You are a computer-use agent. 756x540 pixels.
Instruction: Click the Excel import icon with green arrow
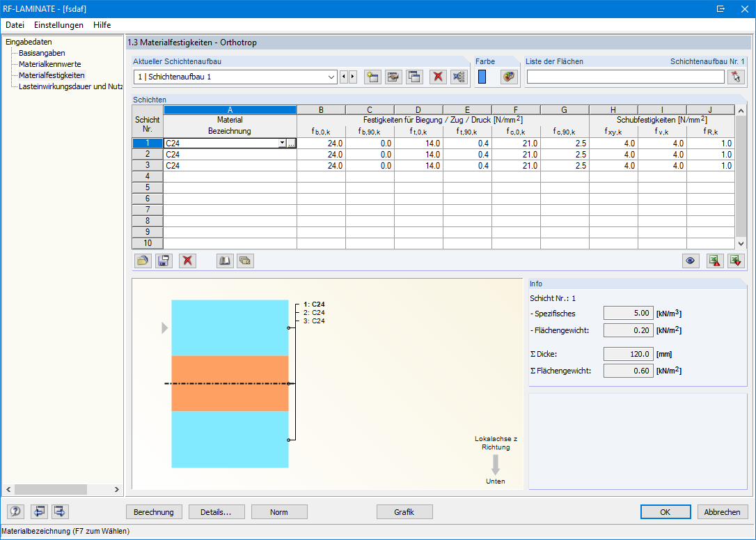click(736, 261)
